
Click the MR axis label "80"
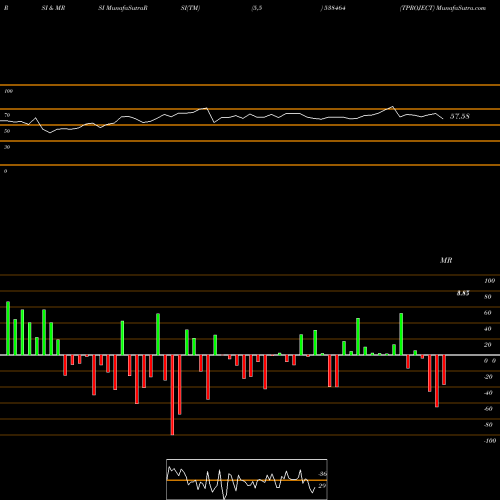[x=488, y=297]
